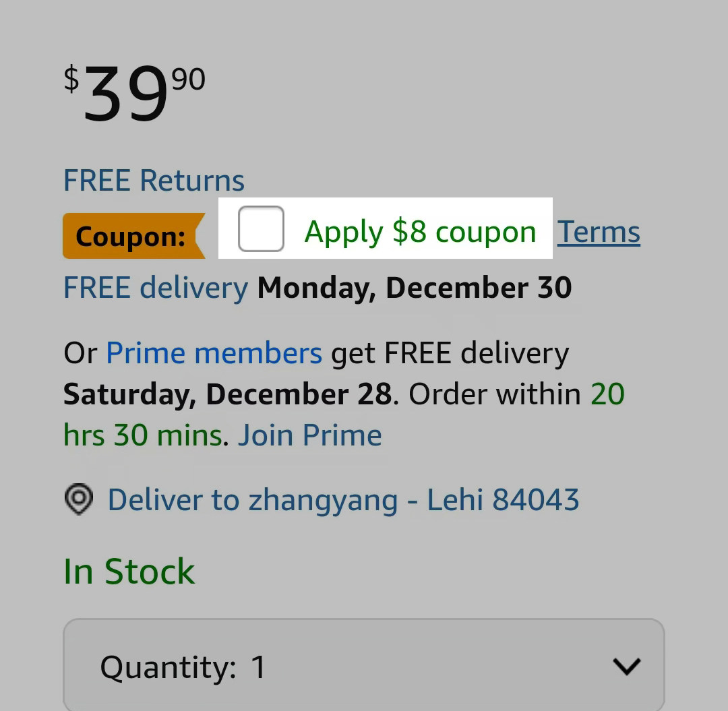Image resolution: width=728 pixels, height=711 pixels.
Task: Click the green "Apply $8 coupon" label
Action: pos(420,232)
